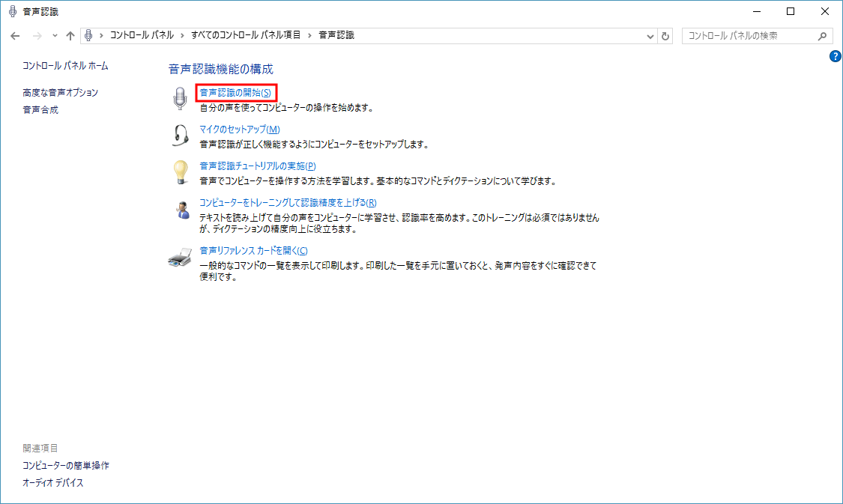
Task: Open コンピューターの簡単操作 related item
Action: click(x=66, y=465)
